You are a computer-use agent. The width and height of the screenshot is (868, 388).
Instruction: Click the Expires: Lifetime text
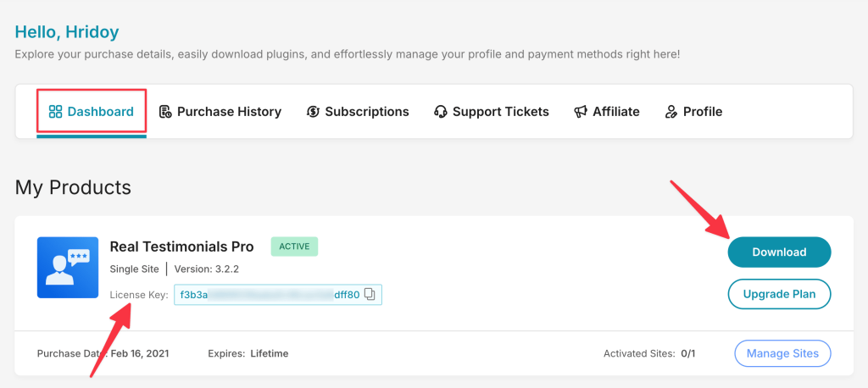[x=248, y=353]
